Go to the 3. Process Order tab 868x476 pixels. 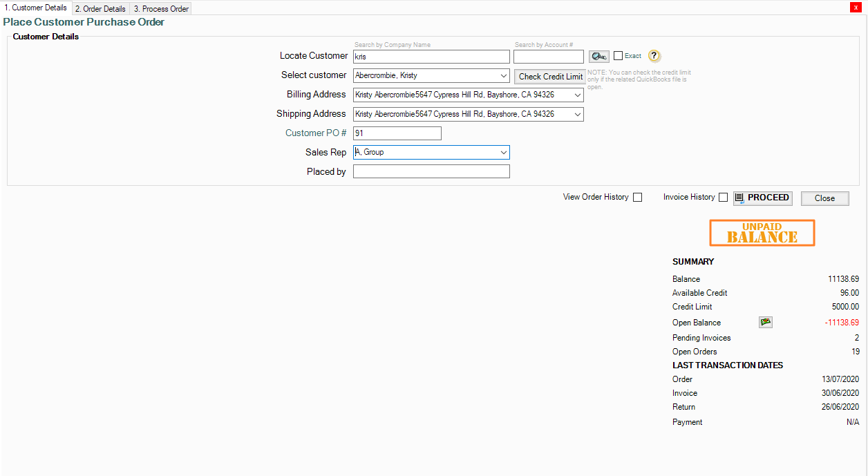(161, 9)
